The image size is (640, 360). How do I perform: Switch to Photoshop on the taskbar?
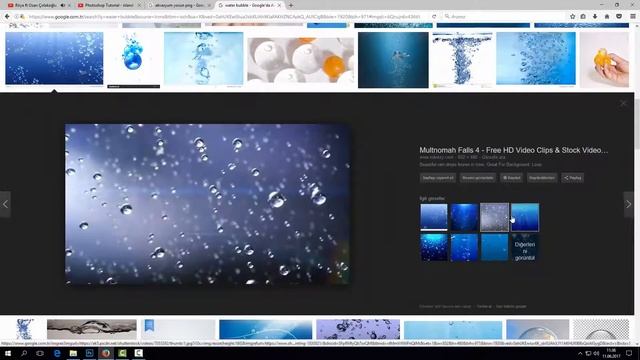click(x=89, y=353)
